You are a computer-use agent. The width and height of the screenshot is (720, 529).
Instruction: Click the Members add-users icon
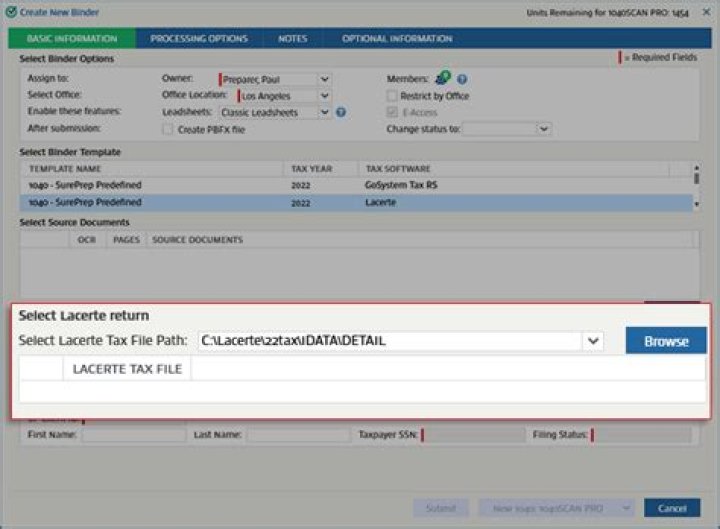point(444,78)
